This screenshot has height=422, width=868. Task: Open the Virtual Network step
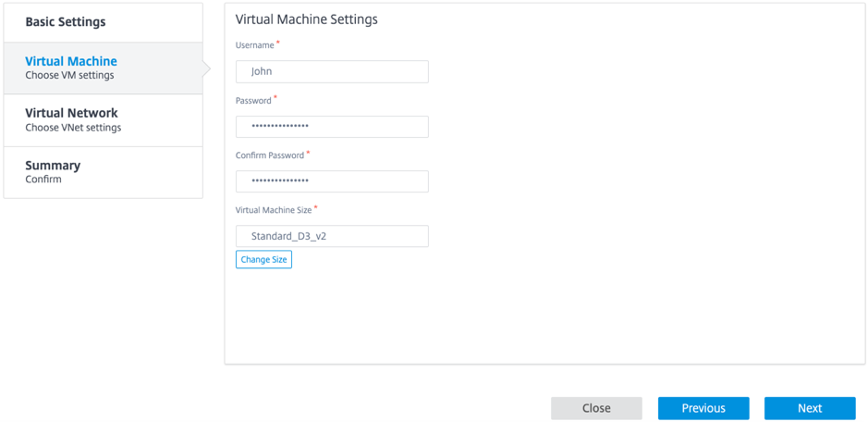tap(103, 120)
